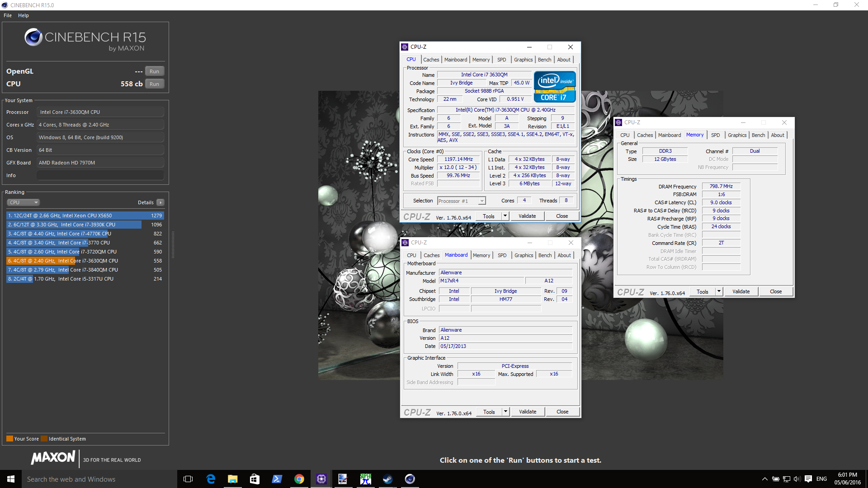Click the Identical System legend swatch
The width and height of the screenshot is (868, 488).
click(44, 438)
